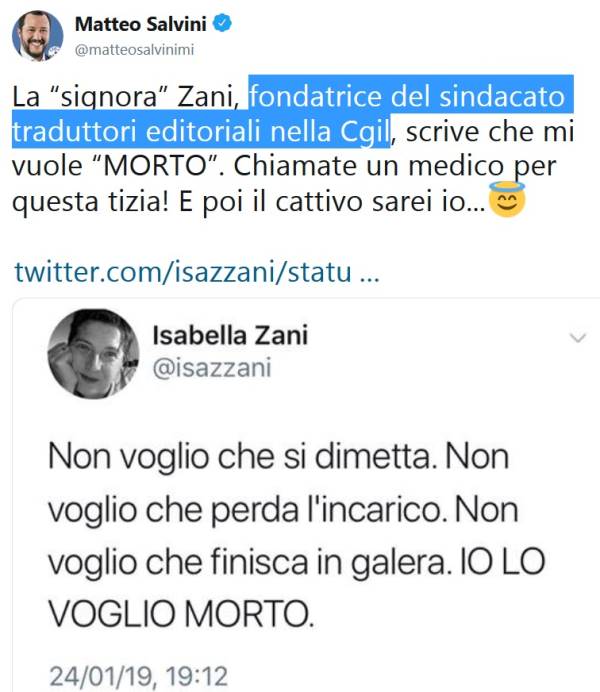600x692 pixels.
Task: Click the smiling halo emoji
Action: click(x=507, y=199)
